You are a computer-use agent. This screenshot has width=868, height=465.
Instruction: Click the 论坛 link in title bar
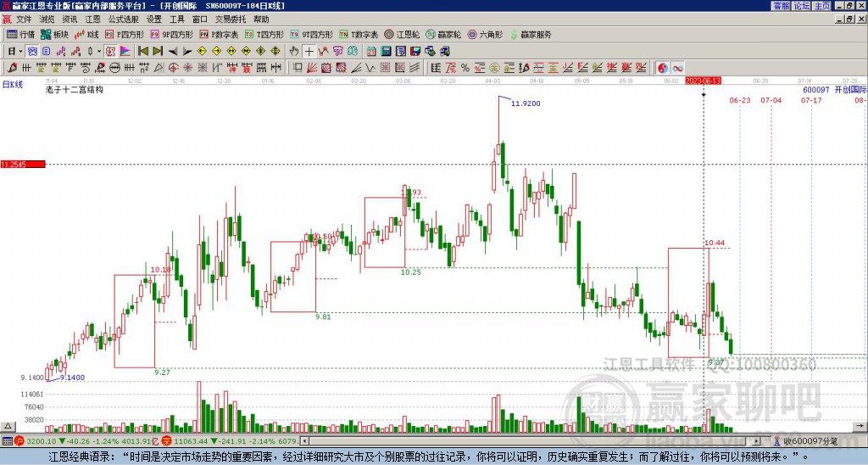pos(801,6)
